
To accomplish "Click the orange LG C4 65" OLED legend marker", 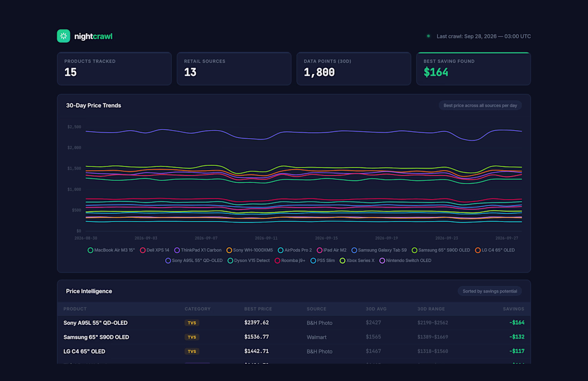I will coord(478,250).
